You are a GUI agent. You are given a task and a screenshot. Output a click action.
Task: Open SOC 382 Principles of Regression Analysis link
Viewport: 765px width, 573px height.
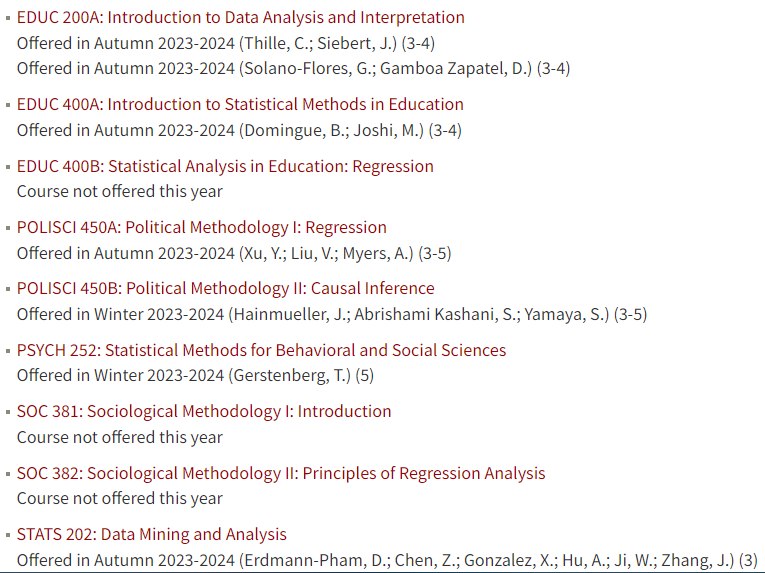(x=281, y=473)
